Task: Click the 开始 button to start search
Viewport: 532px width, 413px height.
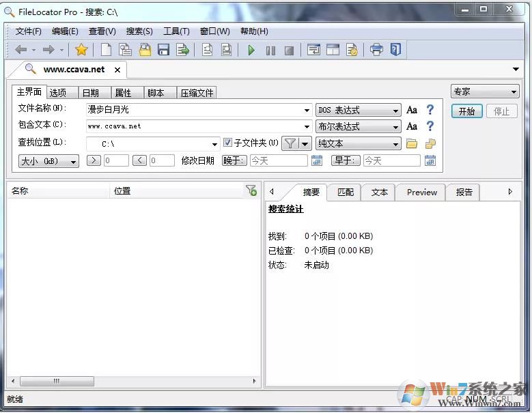Action: tap(467, 111)
